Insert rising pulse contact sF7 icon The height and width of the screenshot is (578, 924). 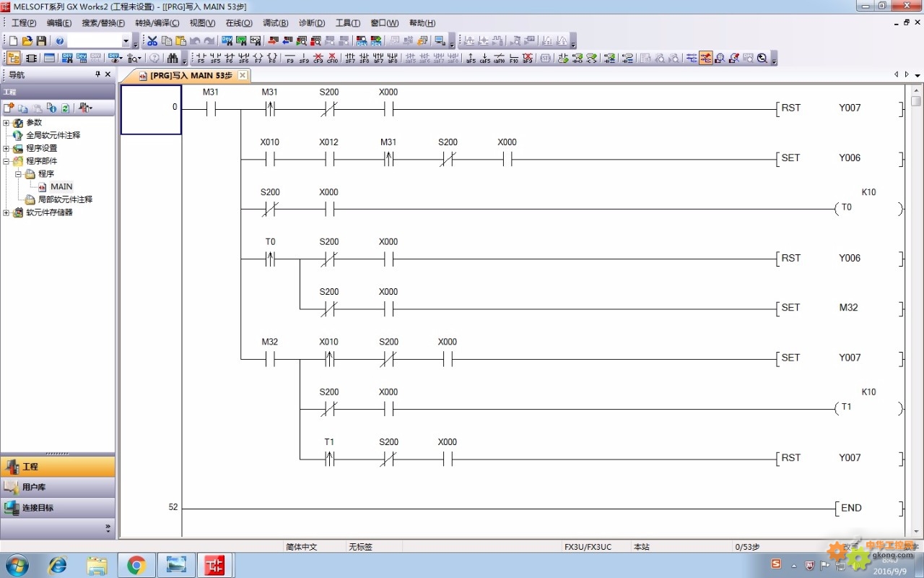(350, 59)
